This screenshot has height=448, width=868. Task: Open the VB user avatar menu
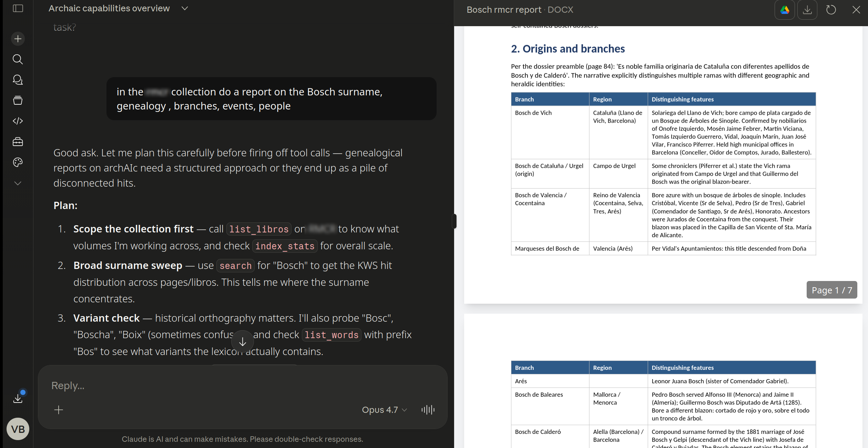click(18, 429)
